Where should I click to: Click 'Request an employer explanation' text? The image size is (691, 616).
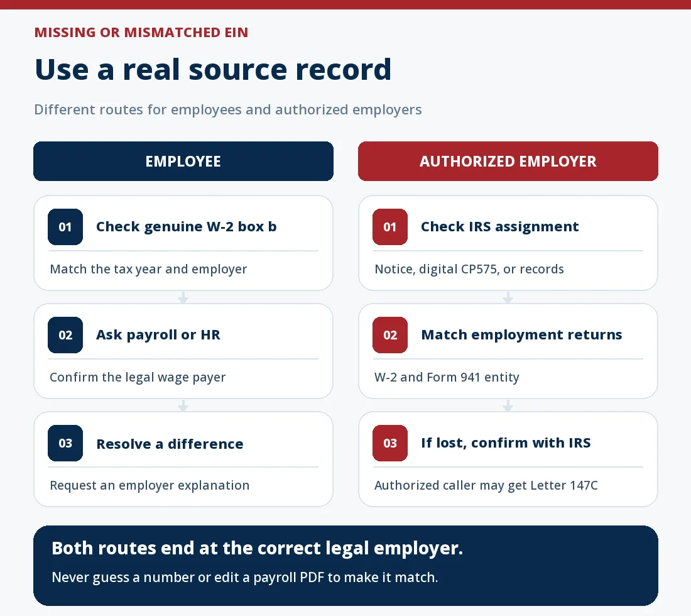[x=150, y=485]
